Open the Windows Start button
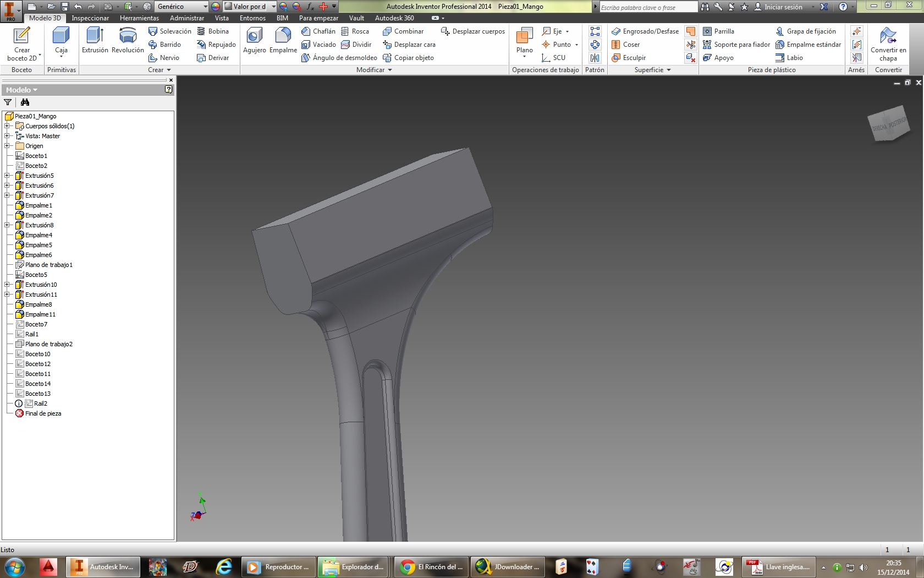Image resolution: width=924 pixels, height=578 pixels. pyautogui.click(x=15, y=567)
